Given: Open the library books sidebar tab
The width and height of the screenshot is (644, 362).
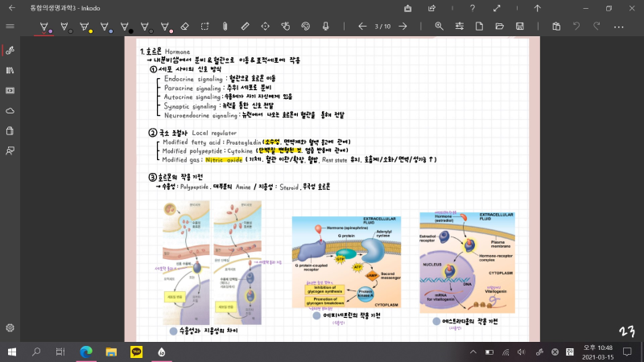Looking at the screenshot, I should [x=10, y=71].
